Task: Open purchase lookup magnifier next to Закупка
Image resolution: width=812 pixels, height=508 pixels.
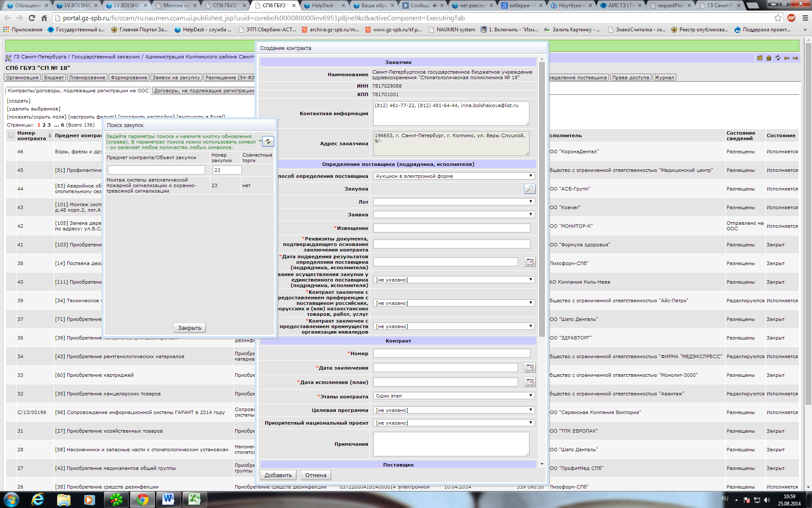Action: (529, 189)
